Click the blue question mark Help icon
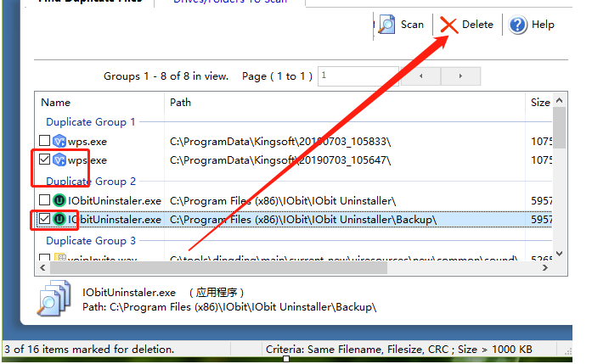This screenshot has width=592, height=364. coord(517,25)
